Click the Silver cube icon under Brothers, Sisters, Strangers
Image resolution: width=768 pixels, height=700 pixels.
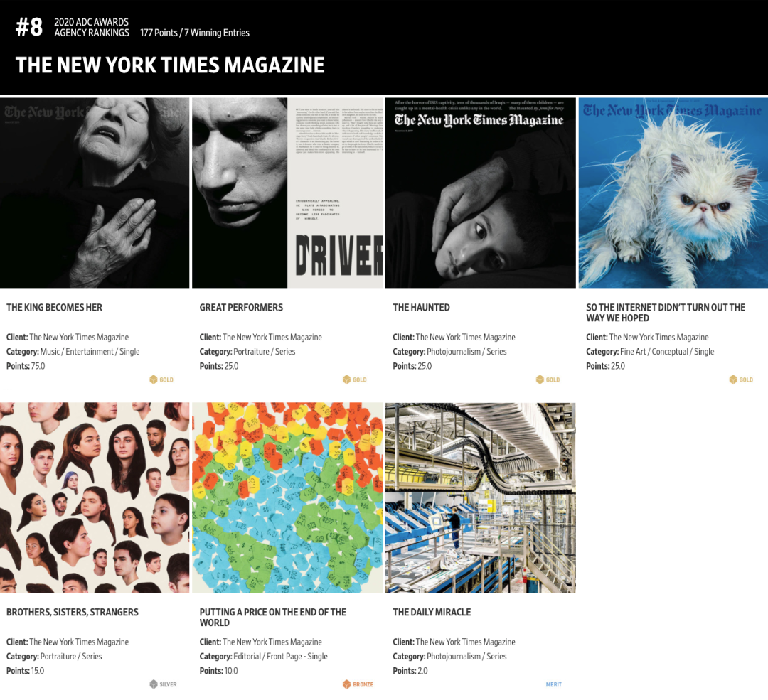coord(154,684)
